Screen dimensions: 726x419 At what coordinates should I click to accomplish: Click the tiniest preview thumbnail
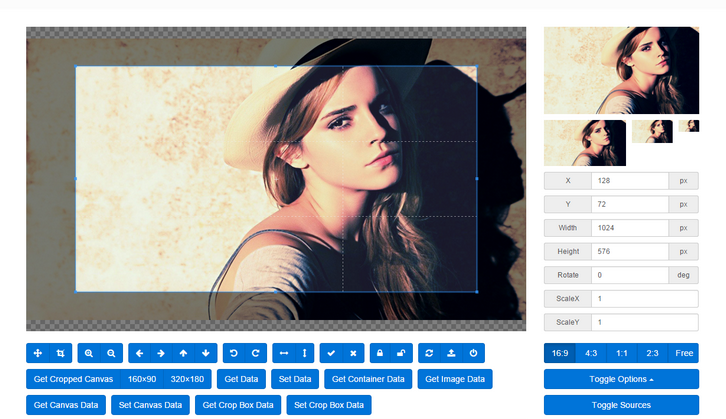coord(689,126)
